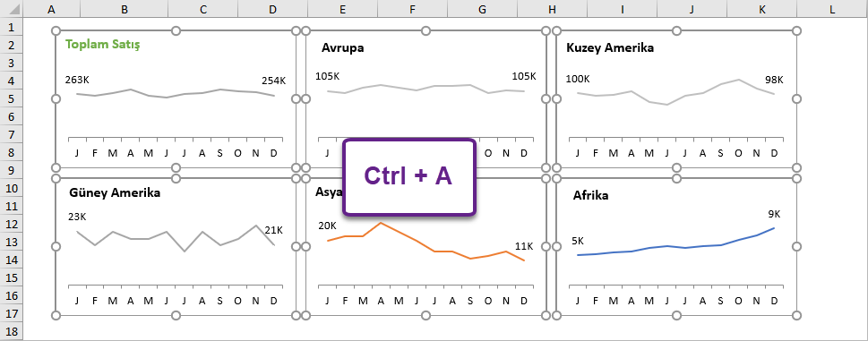Screen dimensions: 868x341
Task: Select column K header
Action: 762,9
